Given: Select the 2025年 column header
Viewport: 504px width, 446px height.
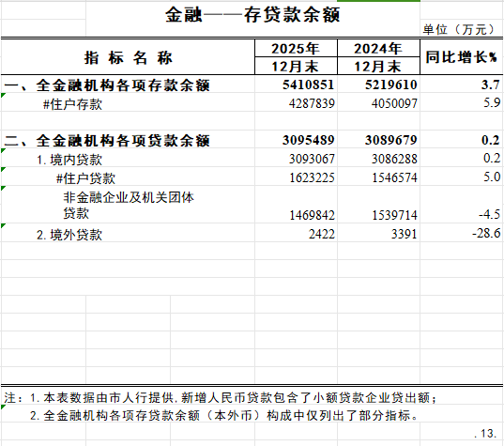Looking at the screenshot, I should [296, 49].
